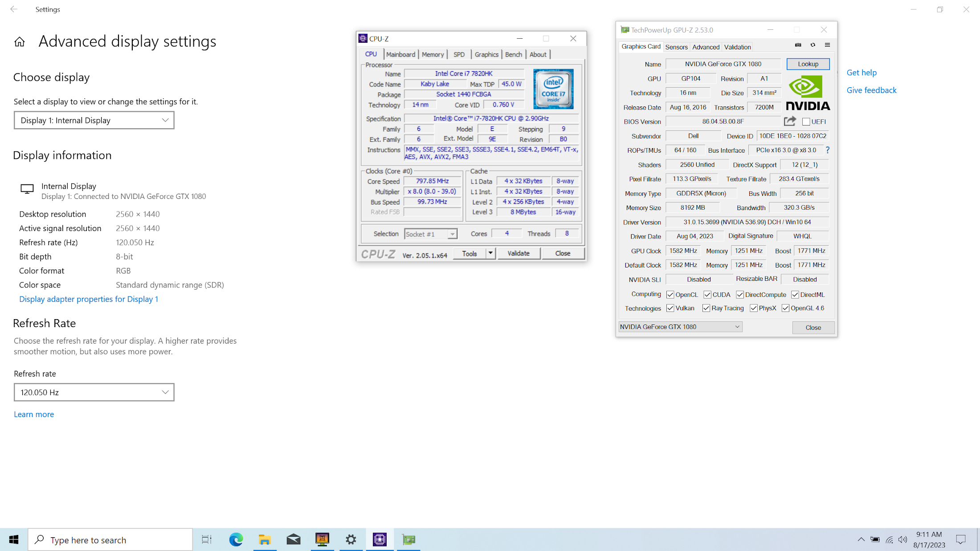The image size is (980, 551).
Task: Show hidden system tray icons
Action: 861,539
